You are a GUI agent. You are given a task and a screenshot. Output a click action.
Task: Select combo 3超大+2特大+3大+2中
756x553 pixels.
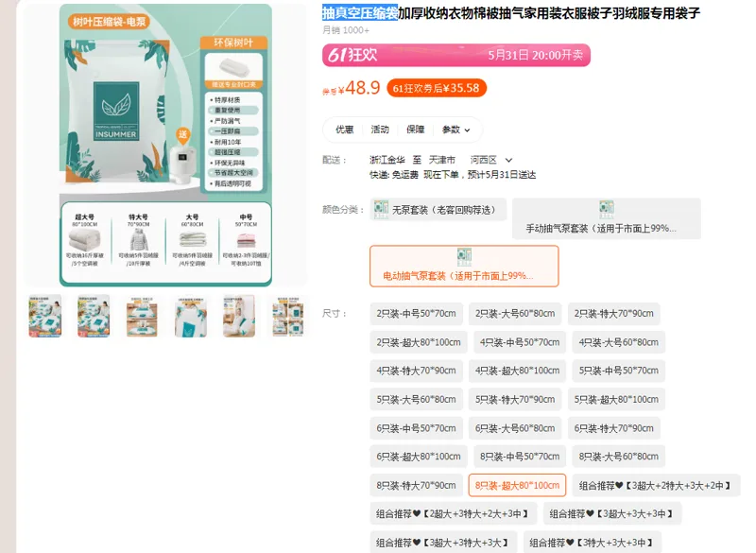pyautogui.click(x=656, y=486)
